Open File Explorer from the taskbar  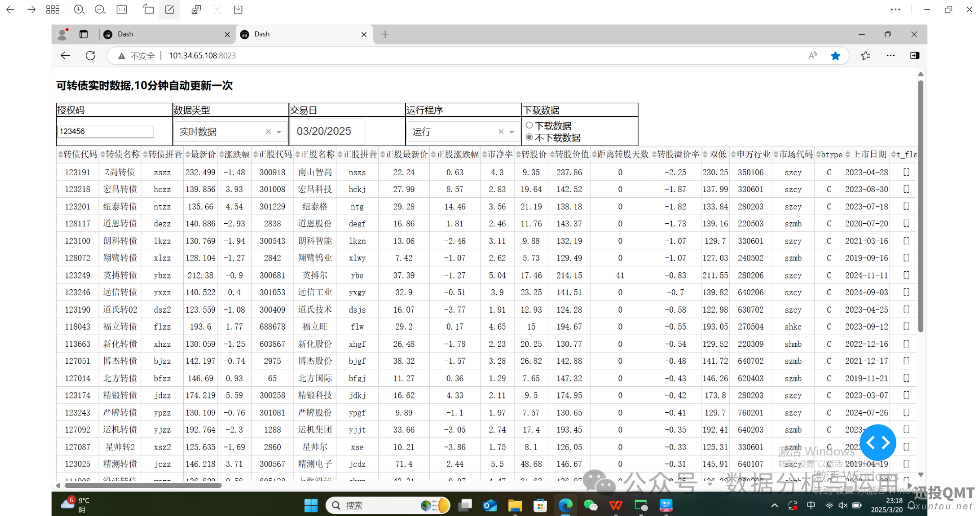[515, 505]
